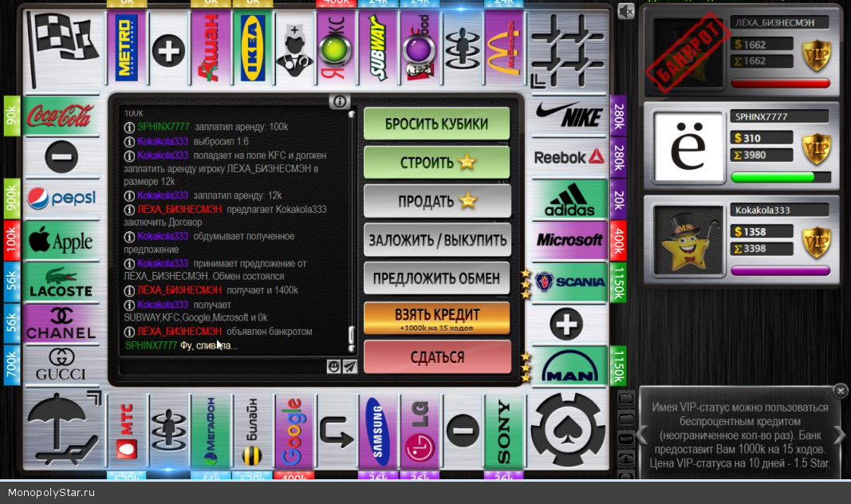Choose ЗАЛОЖИТЬ / ВЫКУПИТЬ
This screenshot has width=851, height=504.
point(437,240)
